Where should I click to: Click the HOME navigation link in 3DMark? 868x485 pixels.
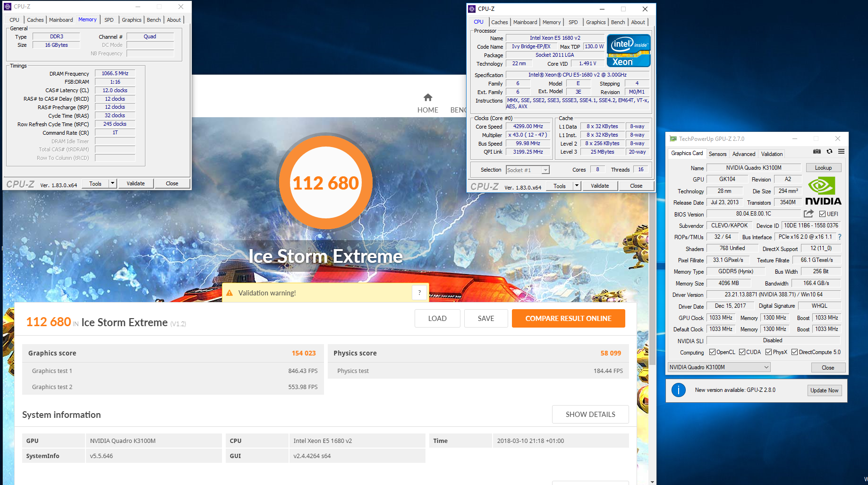click(x=428, y=110)
